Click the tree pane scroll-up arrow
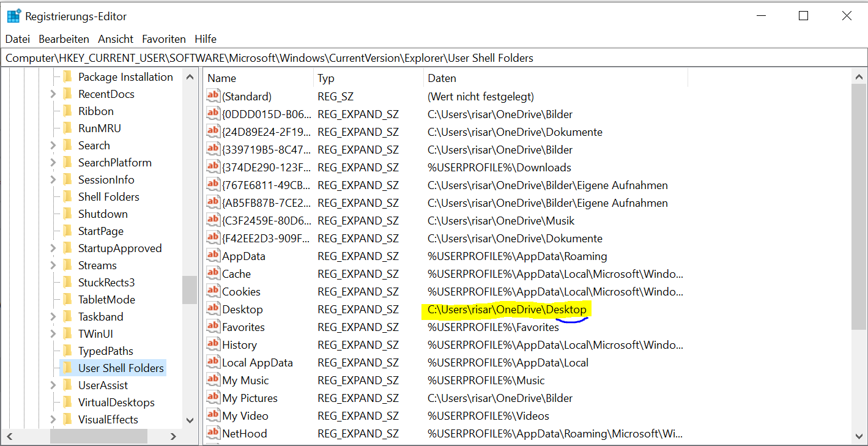Image resolution: width=868 pixels, height=446 pixels. 190,78
